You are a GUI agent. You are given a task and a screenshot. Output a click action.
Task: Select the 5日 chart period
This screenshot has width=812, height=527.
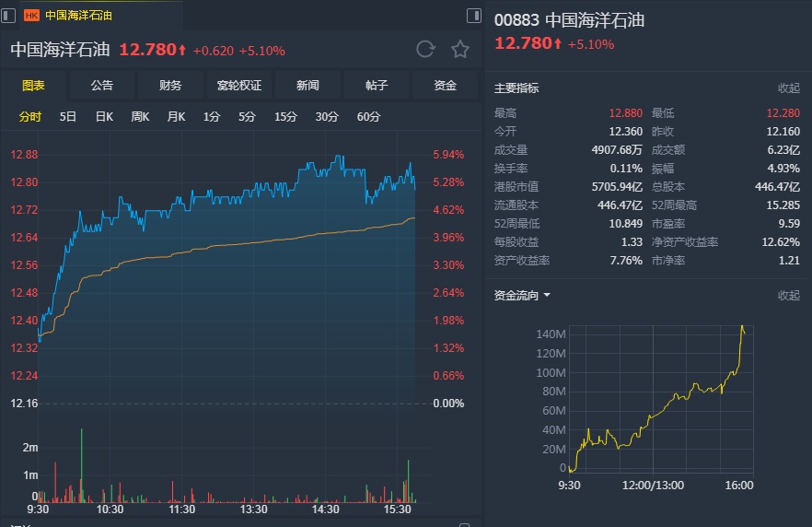click(x=68, y=117)
